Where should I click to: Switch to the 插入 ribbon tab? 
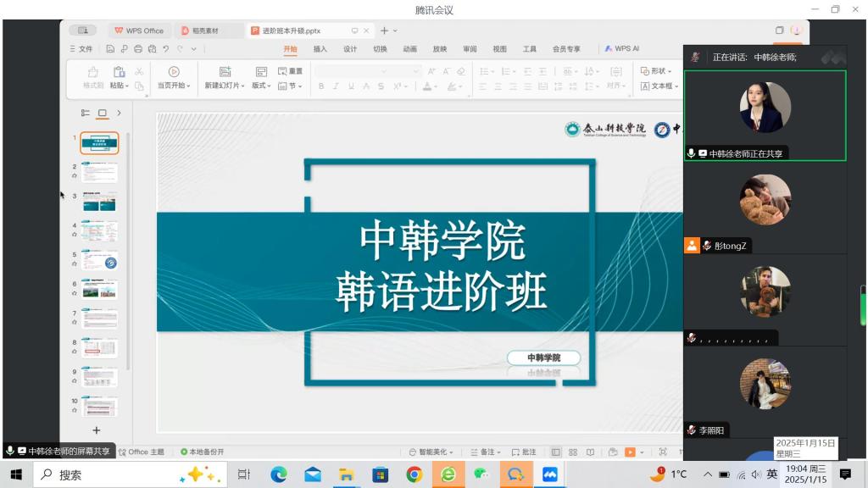(320, 48)
